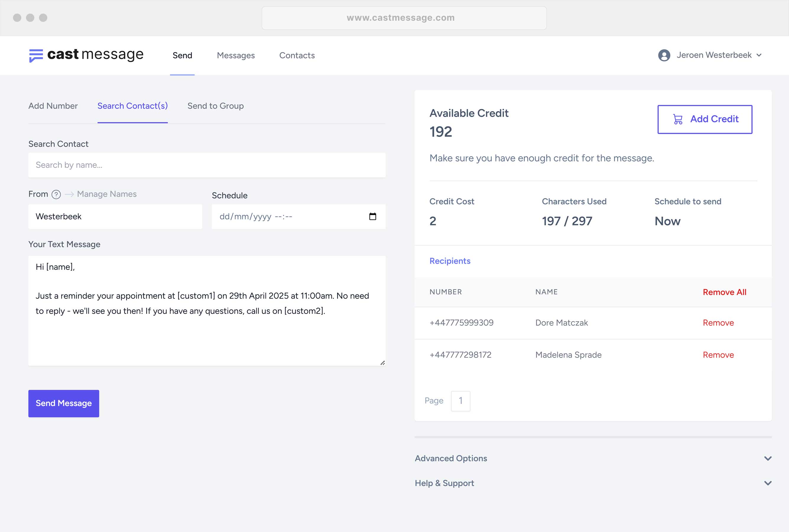
Task: Click the Send Message button
Action: coord(64,403)
